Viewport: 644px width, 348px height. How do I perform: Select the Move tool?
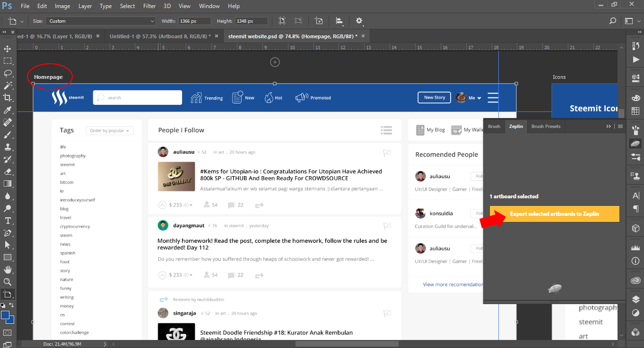tap(8, 49)
